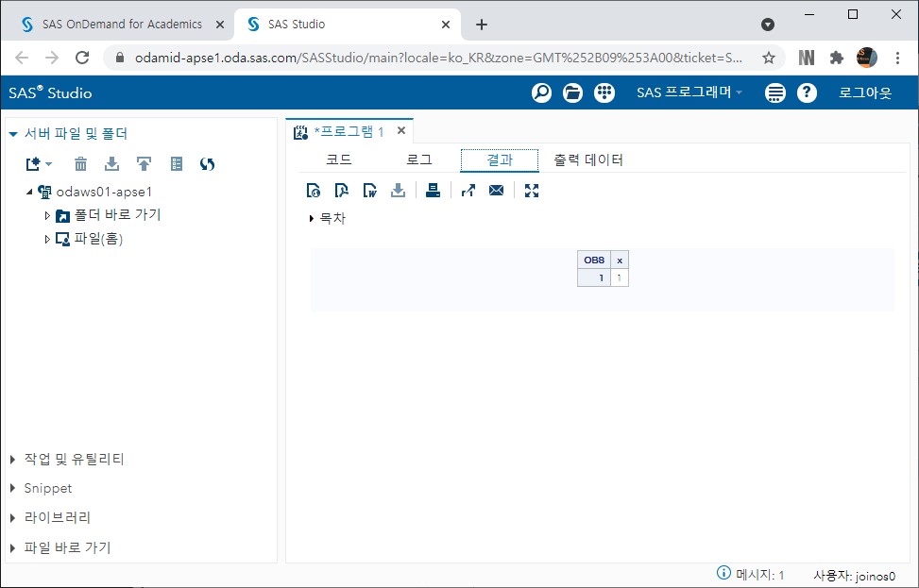Open the folder icon in SAS Studio header
The width and height of the screenshot is (919, 588).
coord(572,92)
